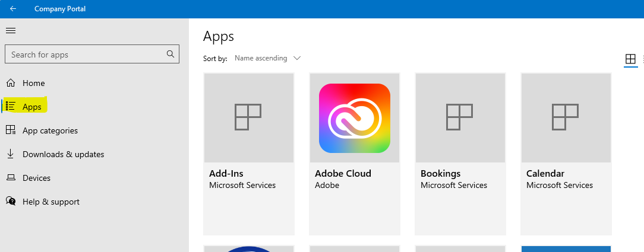
Task: Click the search magnifier icon
Action: (x=171, y=54)
